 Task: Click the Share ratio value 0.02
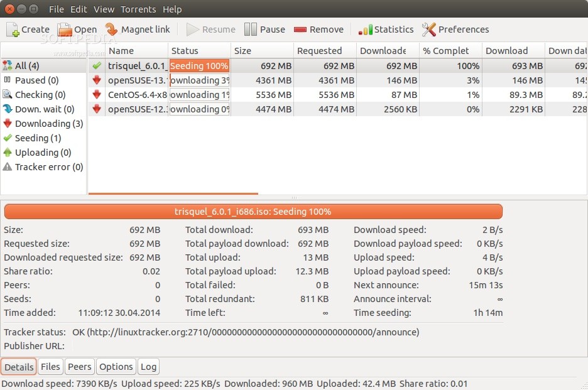tap(151, 271)
